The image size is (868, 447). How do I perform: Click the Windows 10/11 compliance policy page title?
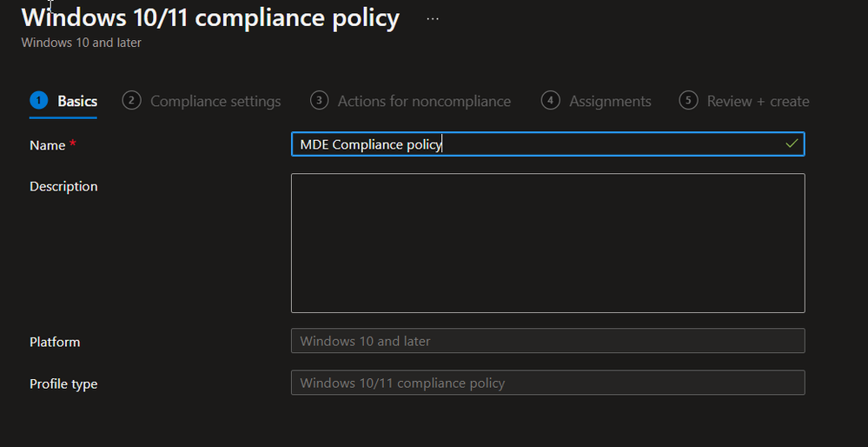(210, 18)
